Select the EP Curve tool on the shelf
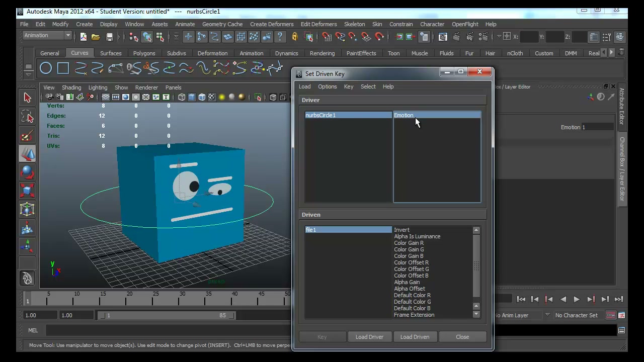Viewport: 644px width, 362px height. (x=80, y=68)
